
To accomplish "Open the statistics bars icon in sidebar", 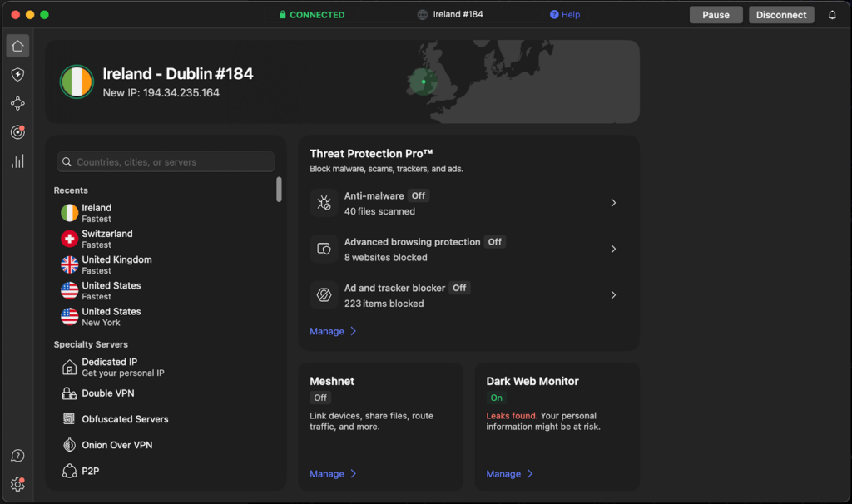I will 18,161.
